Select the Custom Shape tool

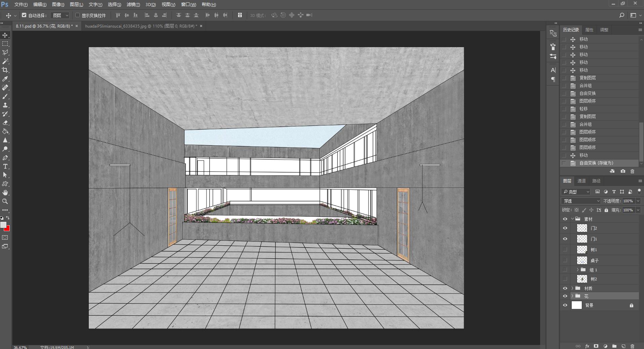(5, 184)
